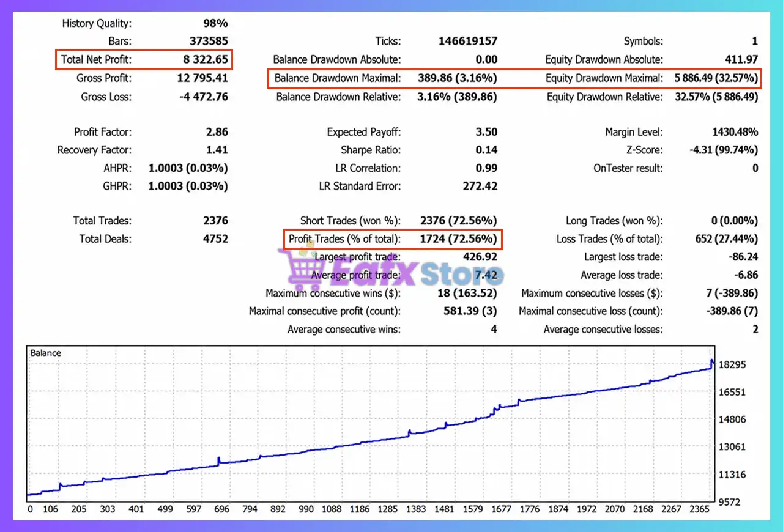The width and height of the screenshot is (783, 532).
Task: Select the 'Short Trades (won %):' label
Action: [351, 221]
